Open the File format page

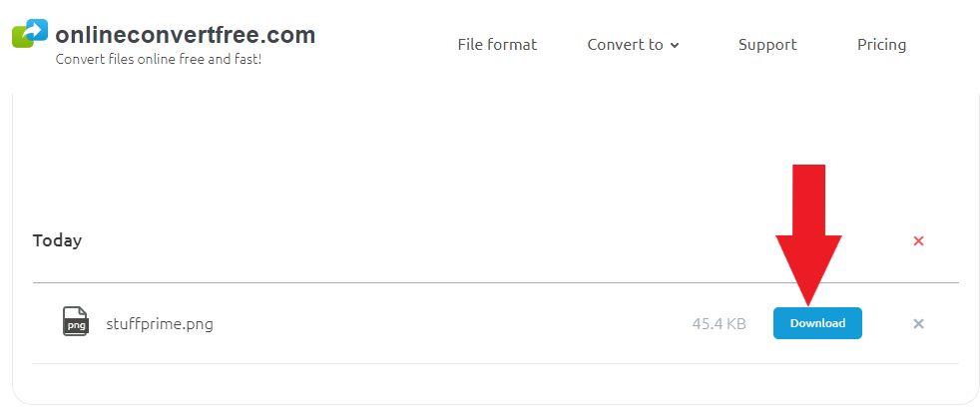(x=497, y=45)
